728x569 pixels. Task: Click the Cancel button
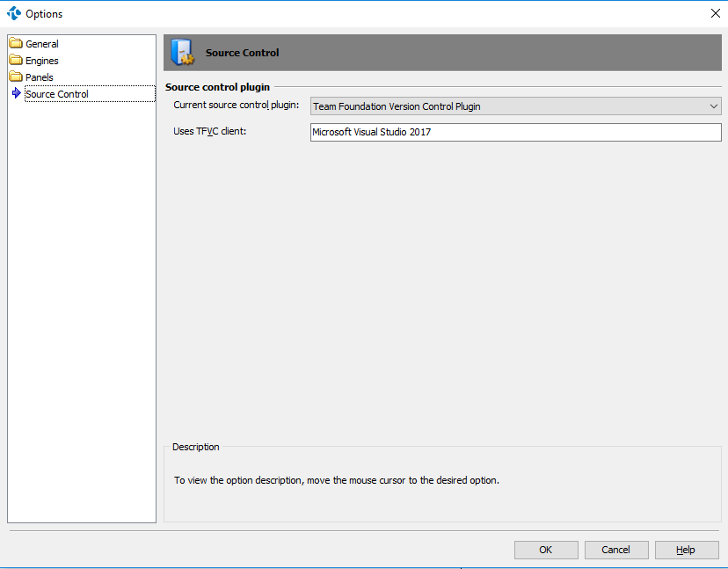[x=616, y=550]
